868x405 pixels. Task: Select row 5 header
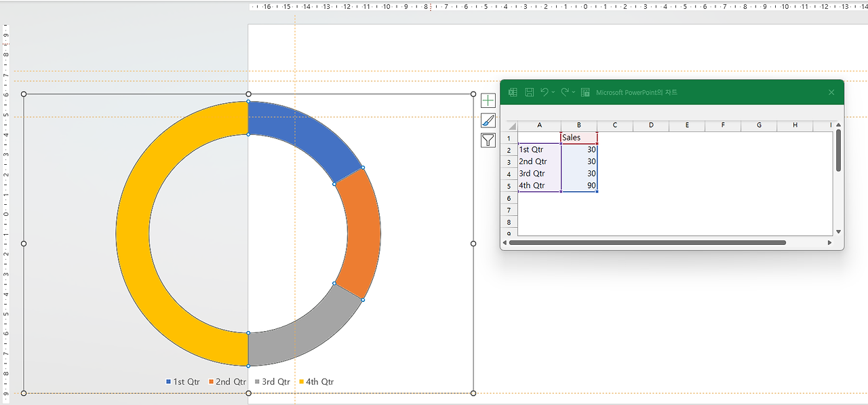click(x=509, y=186)
